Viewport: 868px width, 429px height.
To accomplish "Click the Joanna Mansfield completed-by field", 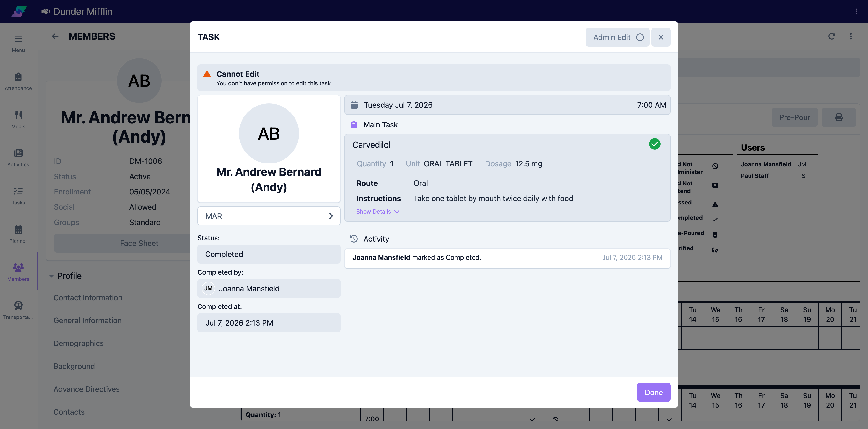I will 269,288.
